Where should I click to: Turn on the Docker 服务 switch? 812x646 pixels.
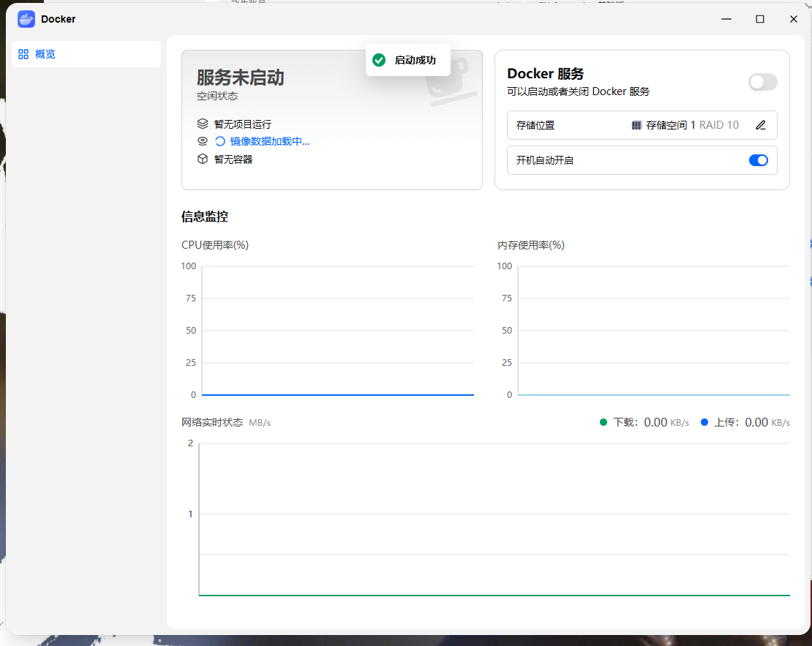tap(762, 82)
